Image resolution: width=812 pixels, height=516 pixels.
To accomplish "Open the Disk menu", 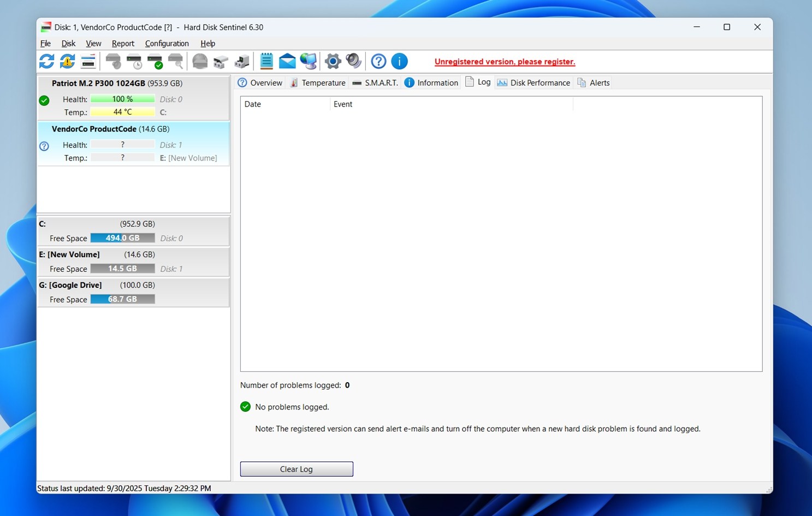I will (x=68, y=44).
